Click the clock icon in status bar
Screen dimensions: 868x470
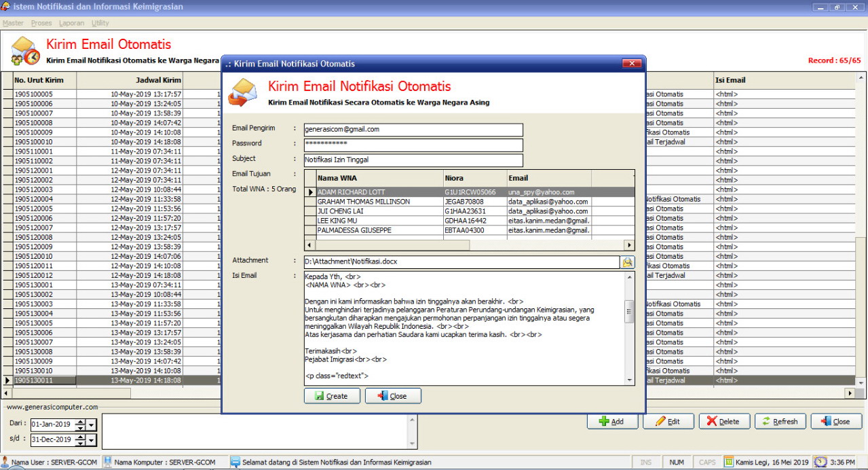coord(820,462)
